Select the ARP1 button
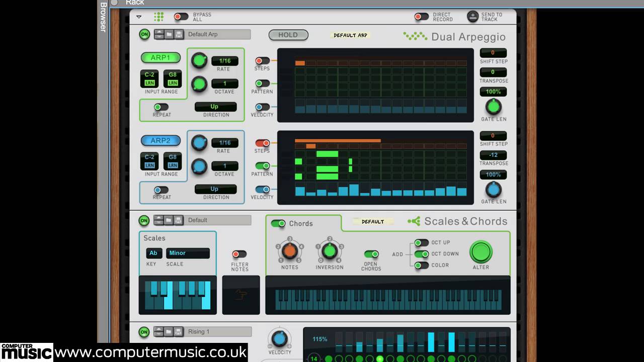This screenshot has height=362, width=644. pos(160,58)
